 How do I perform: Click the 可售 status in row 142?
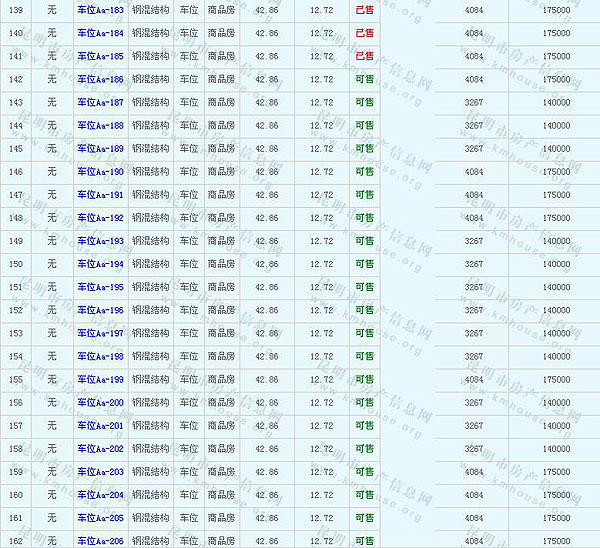point(364,79)
